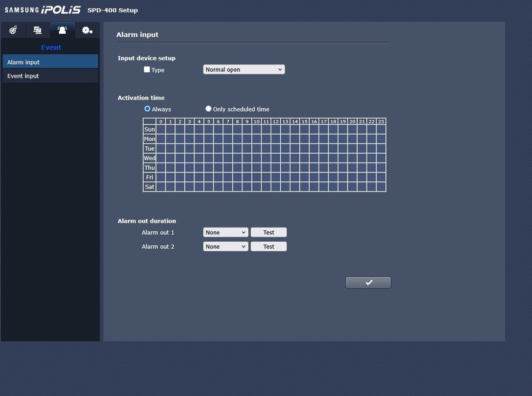Viewport: 532px width, 396px height.
Task: Open the System gears setup icon
Action: click(87, 30)
